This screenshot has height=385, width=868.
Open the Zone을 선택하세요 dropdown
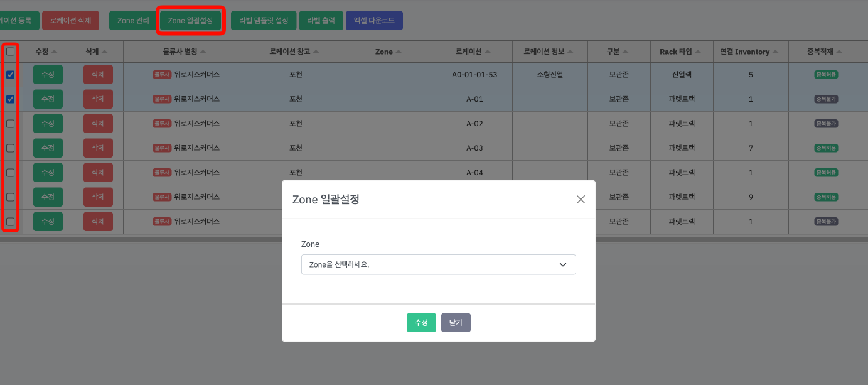(x=438, y=264)
